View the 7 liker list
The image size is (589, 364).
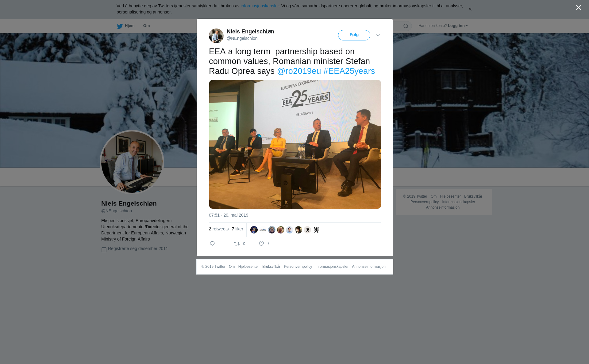[x=237, y=229]
